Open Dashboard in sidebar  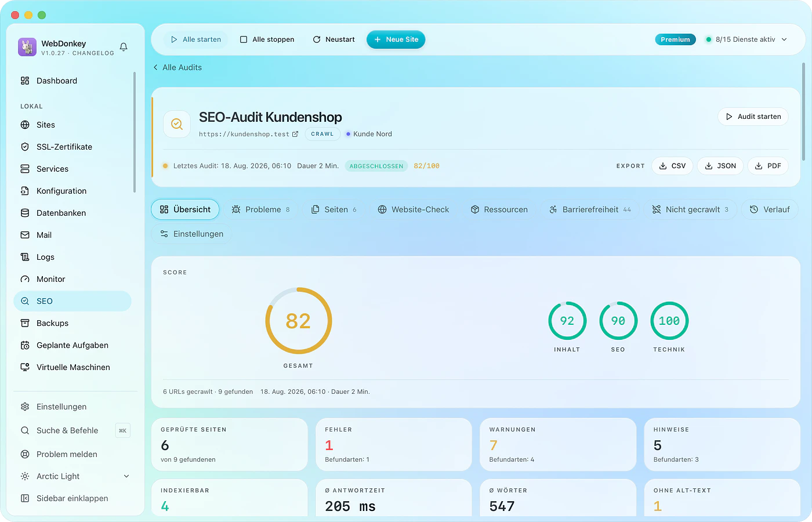click(x=72, y=81)
